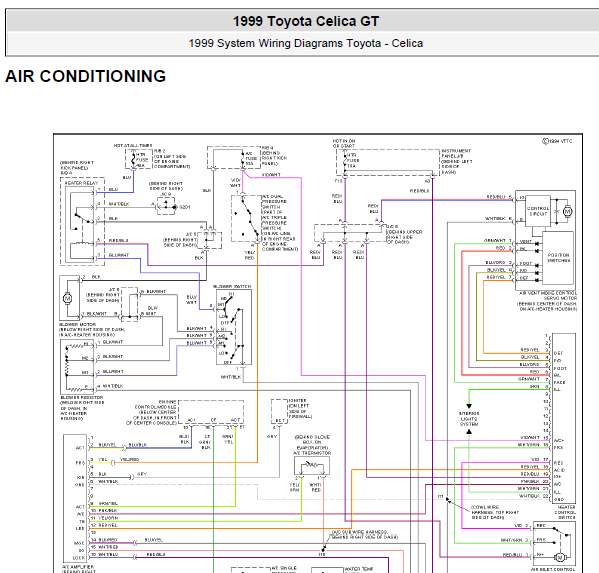Click the G201 ground point symbol
599x573 pixels.
(x=175, y=207)
